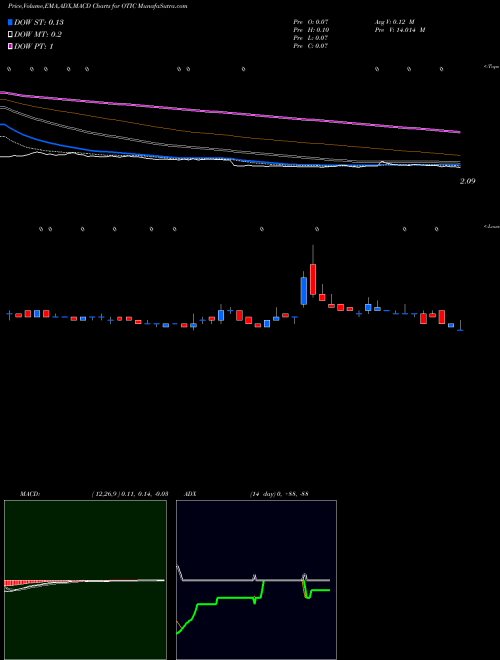
Task: Click the 'Pre V: 14.014 M' value
Action: tap(400, 30)
